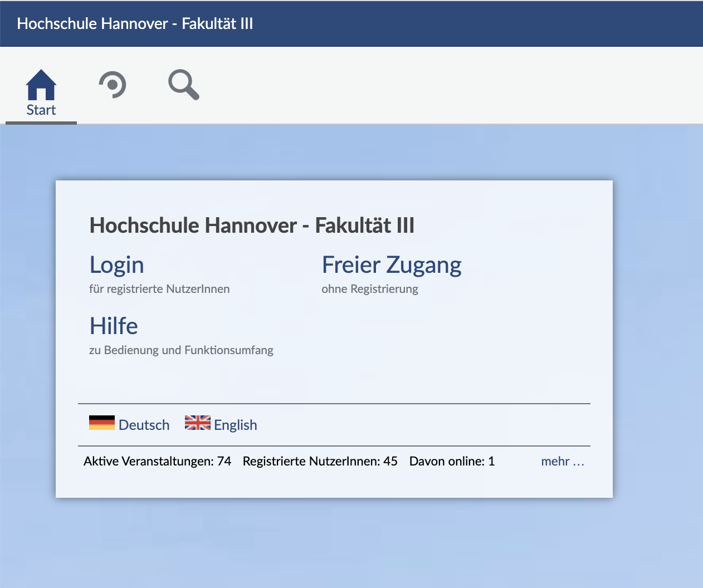Click the Aktive Veranstaltungen: 74 statistic

click(x=157, y=461)
